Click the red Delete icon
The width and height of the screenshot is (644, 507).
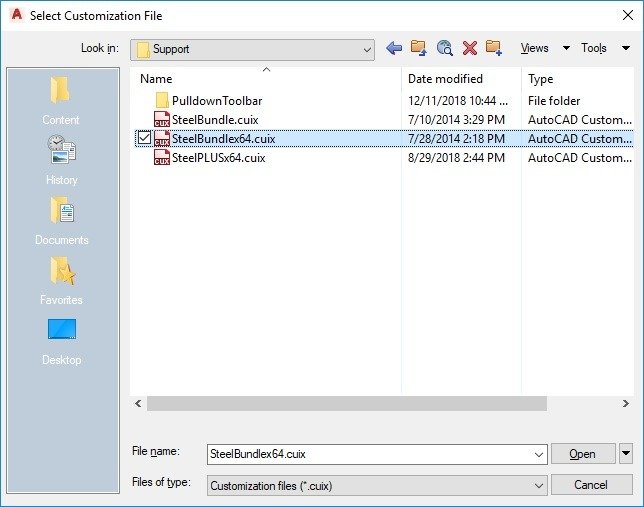coord(469,48)
